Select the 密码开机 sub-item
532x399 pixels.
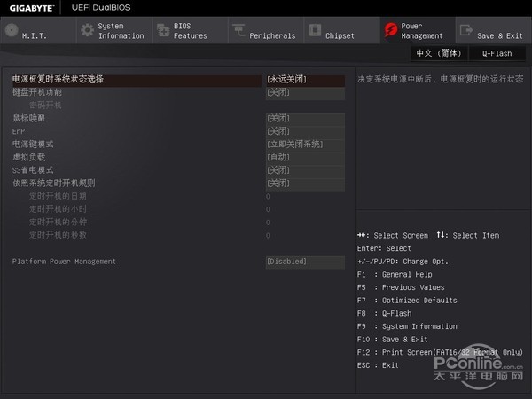tap(45, 106)
